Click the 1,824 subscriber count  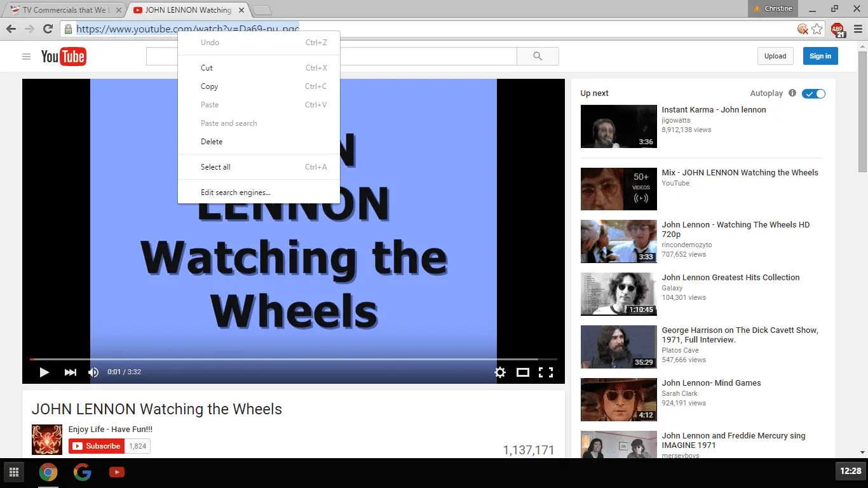138,446
